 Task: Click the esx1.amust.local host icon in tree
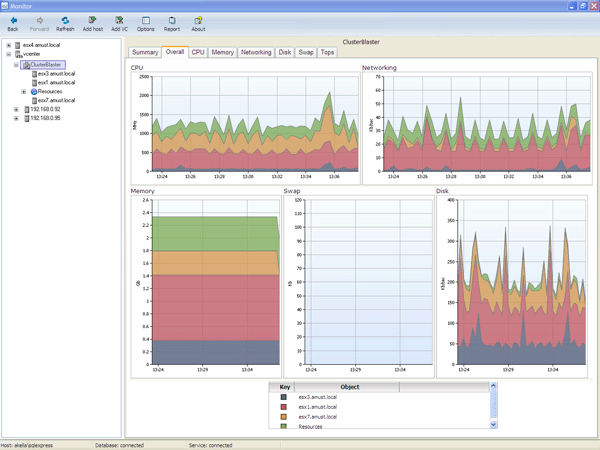(x=34, y=83)
